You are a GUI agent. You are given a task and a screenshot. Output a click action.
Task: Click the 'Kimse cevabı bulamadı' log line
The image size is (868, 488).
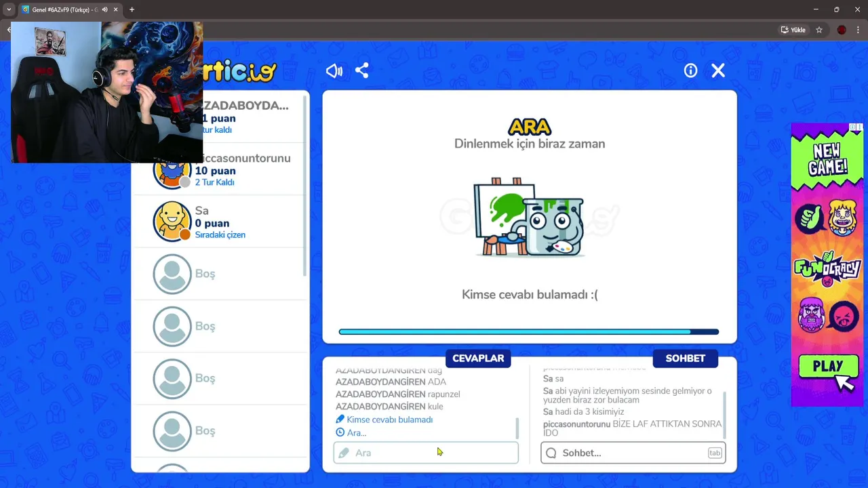click(x=384, y=420)
